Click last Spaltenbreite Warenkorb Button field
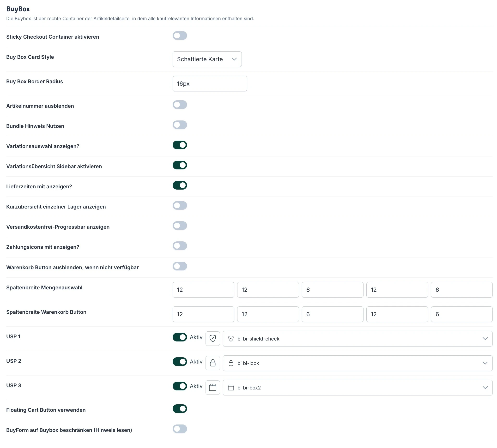The height and width of the screenshot is (448, 497). (x=461, y=314)
